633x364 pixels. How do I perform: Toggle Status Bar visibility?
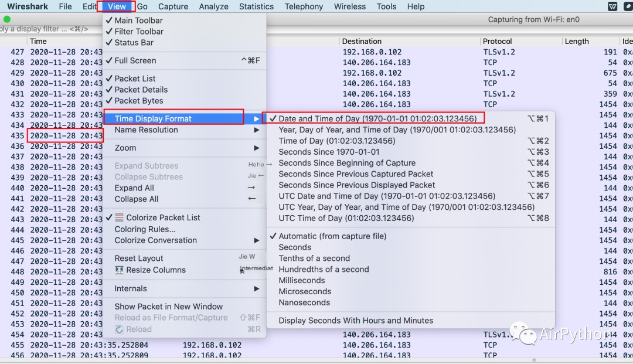tap(185, 42)
